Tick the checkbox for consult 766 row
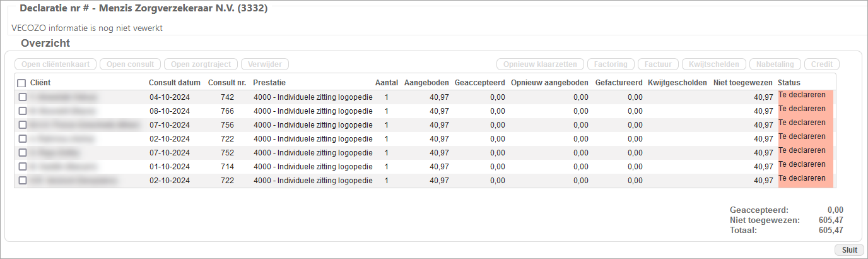The width and height of the screenshot is (868, 259). tap(23, 111)
